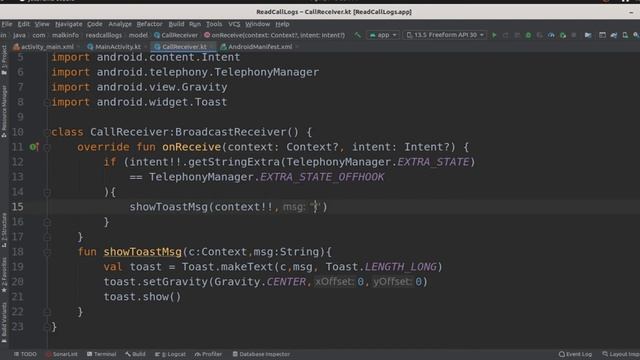The height and width of the screenshot is (360, 640).
Task: Open the Layout Inspector panel
Action: [621, 354]
